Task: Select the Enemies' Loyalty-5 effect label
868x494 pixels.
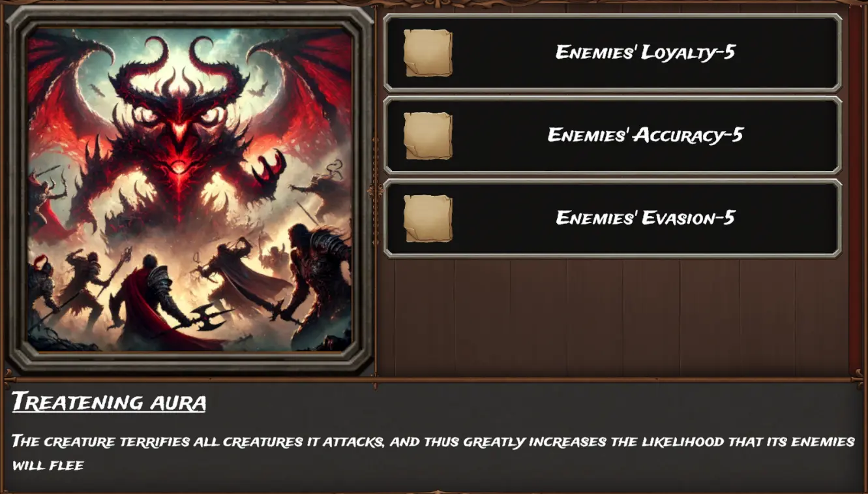Action: (x=645, y=52)
